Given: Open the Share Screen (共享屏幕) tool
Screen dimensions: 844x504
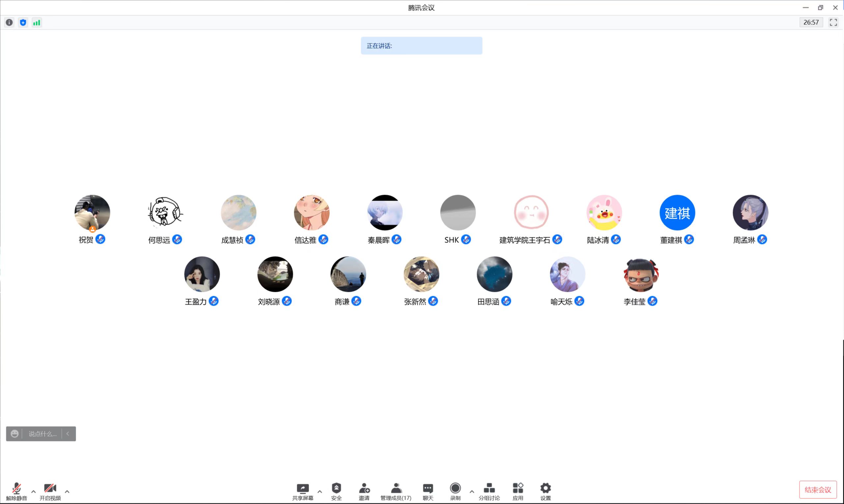Looking at the screenshot, I should [x=302, y=491].
